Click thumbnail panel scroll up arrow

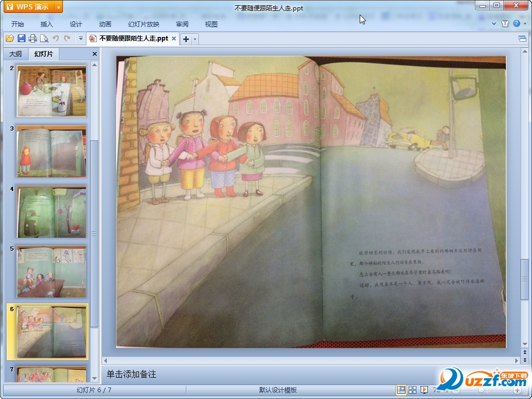click(95, 65)
